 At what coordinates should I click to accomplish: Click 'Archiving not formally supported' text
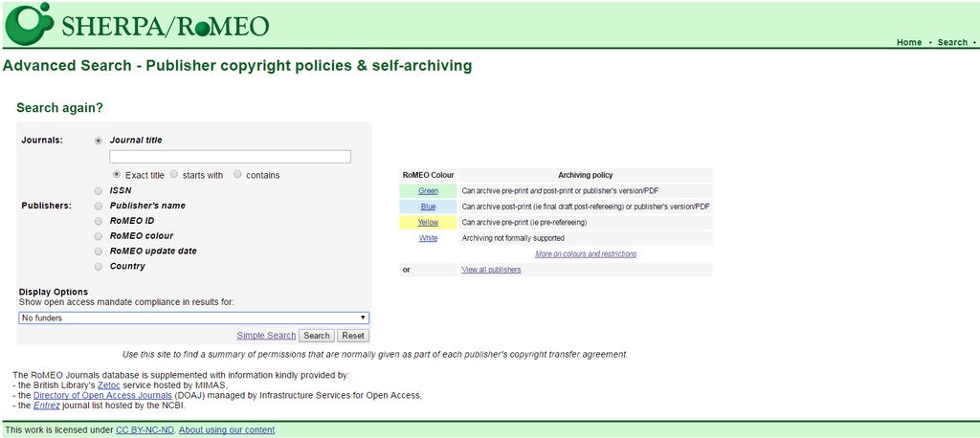click(512, 238)
